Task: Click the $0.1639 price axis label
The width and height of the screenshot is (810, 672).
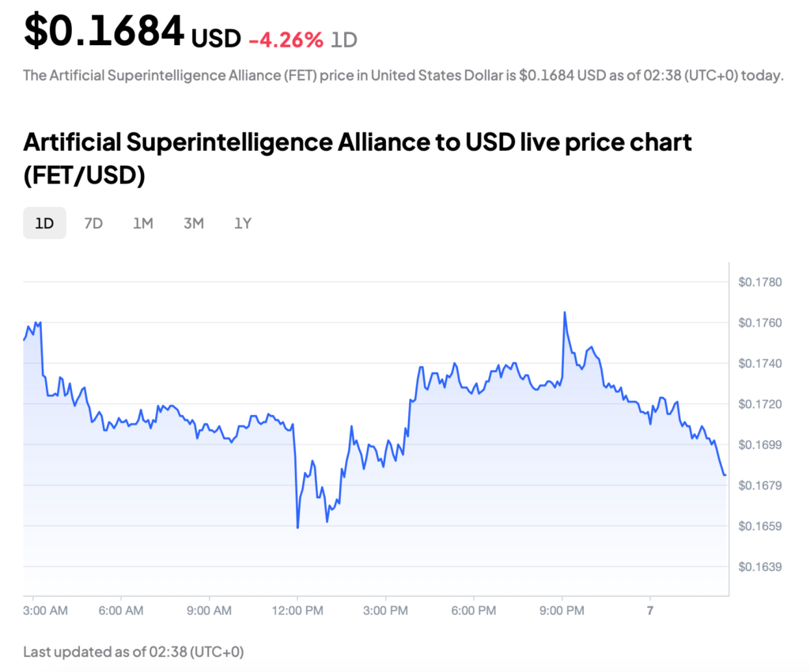Action: pyautogui.click(x=760, y=567)
